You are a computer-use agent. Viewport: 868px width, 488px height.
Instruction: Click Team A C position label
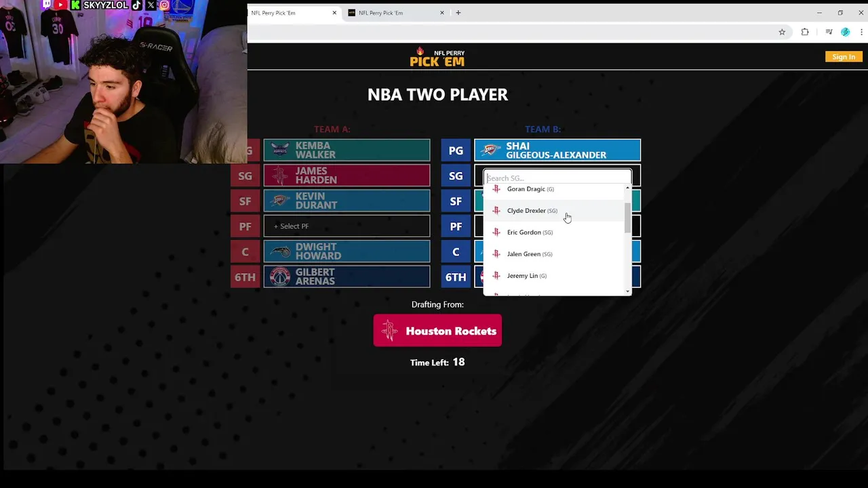coord(245,251)
